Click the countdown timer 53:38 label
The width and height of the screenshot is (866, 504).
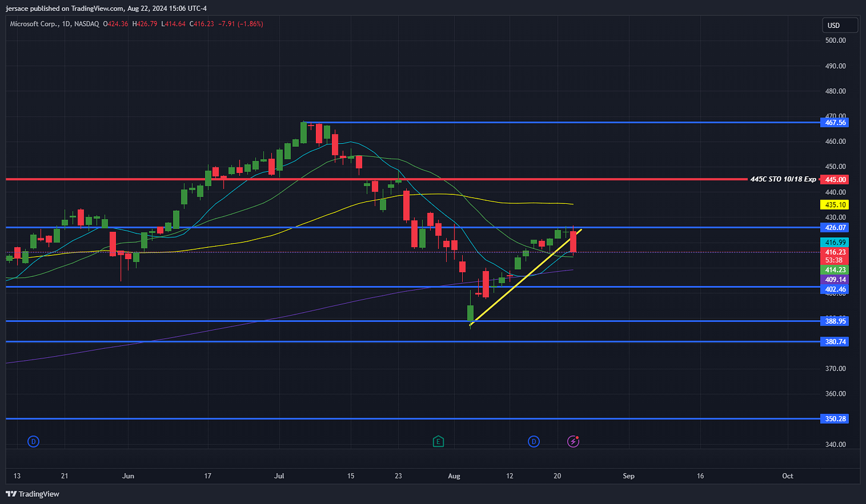[835, 260]
